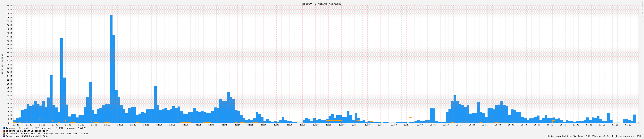Image resolution: width=644 pixels, height=139 pixels.
Task: Click the 00:00 time axis label
Action: (420, 125)
